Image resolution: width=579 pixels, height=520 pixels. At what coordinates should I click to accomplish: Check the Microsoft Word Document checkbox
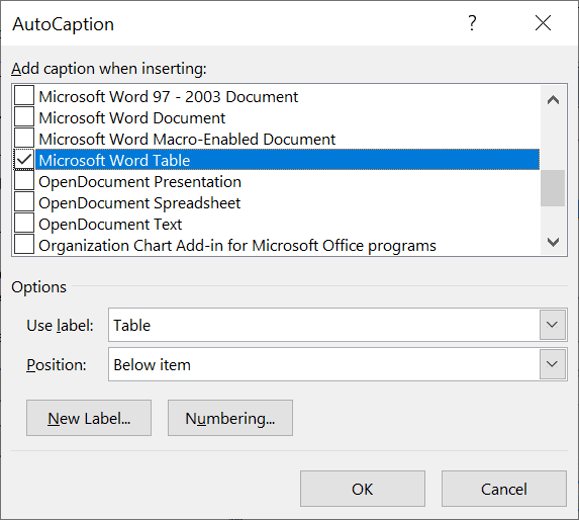24,117
